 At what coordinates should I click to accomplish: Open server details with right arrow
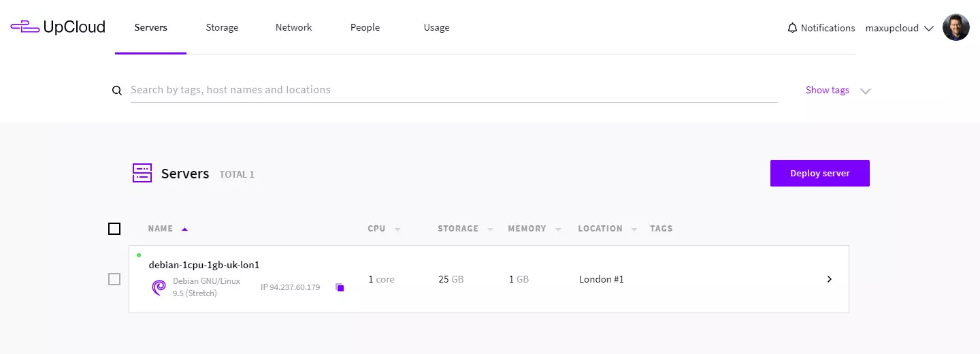pos(829,279)
